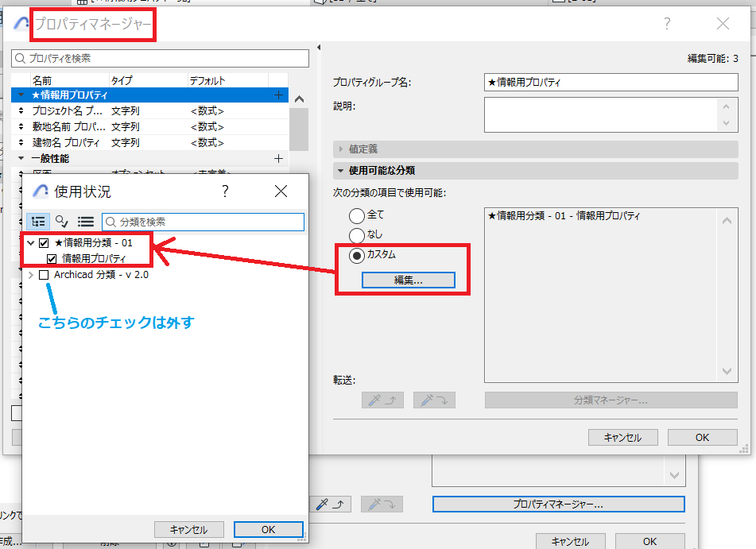Select 建物名 プロパティ row

point(150,143)
